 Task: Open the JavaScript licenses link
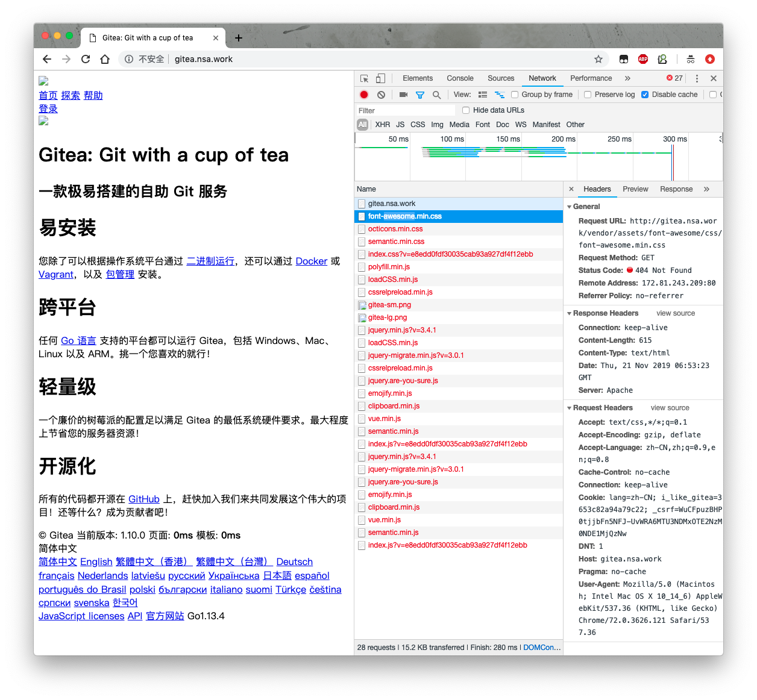(x=81, y=616)
